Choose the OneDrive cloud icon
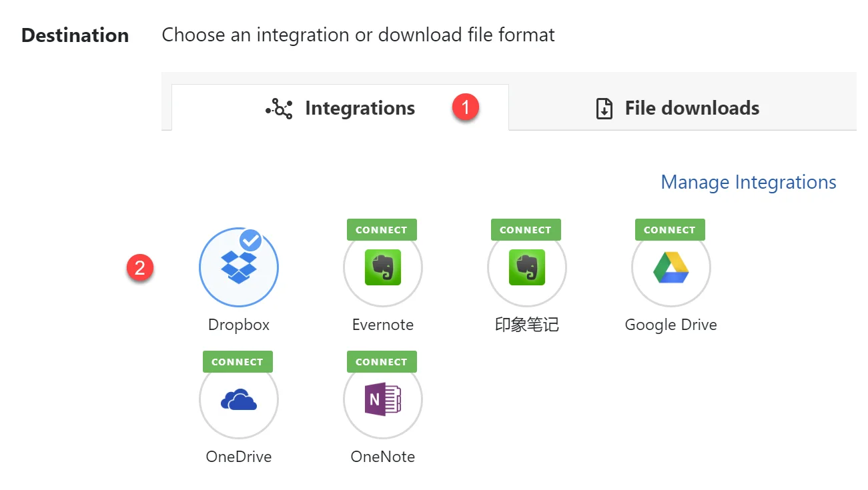Image resolution: width=868 pixels, height=490 pixels. [x=239, y=400]
